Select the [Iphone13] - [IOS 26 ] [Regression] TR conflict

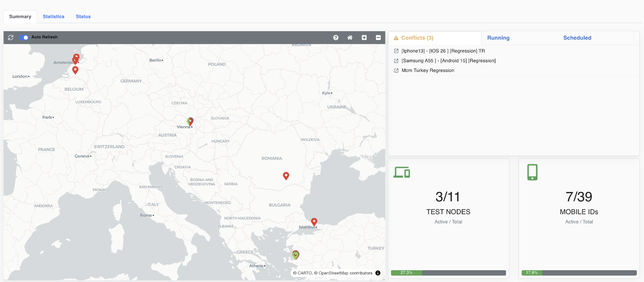[443, 51]
